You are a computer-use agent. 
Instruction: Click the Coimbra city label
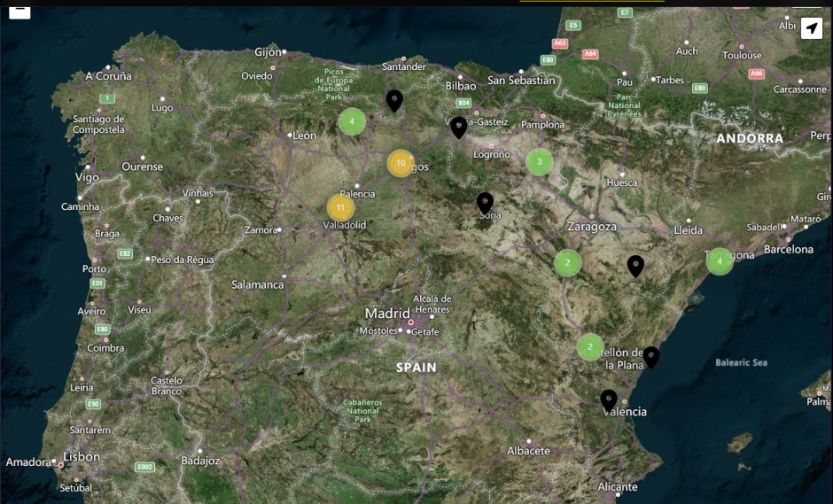(105, 348)
